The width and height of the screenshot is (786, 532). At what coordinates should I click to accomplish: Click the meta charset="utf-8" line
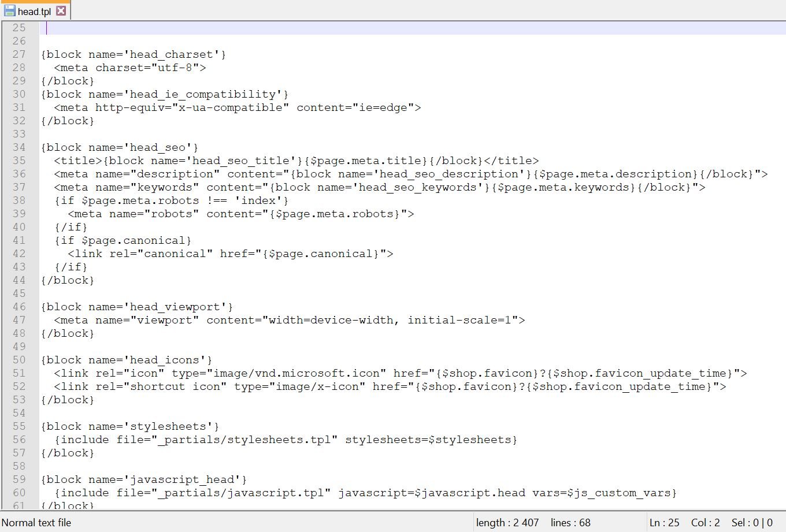click(x=130, y=68)
